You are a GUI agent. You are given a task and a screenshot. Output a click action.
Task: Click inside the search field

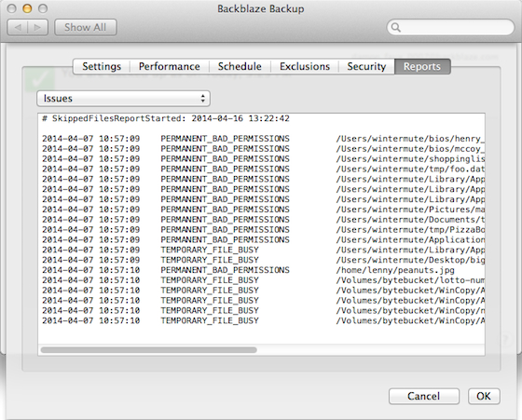tap(450, 27)
